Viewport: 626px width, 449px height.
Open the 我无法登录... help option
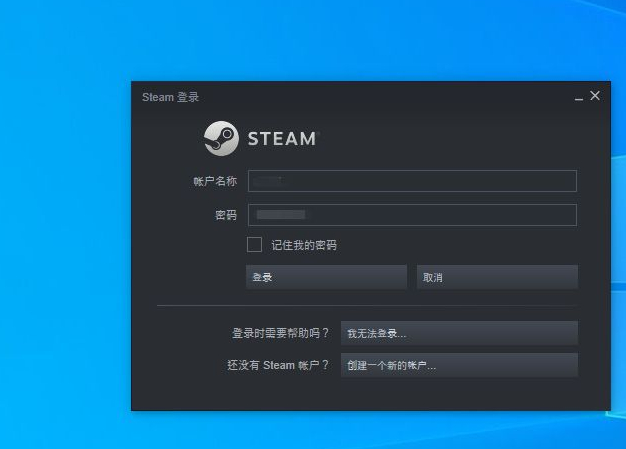coord(459,333)
